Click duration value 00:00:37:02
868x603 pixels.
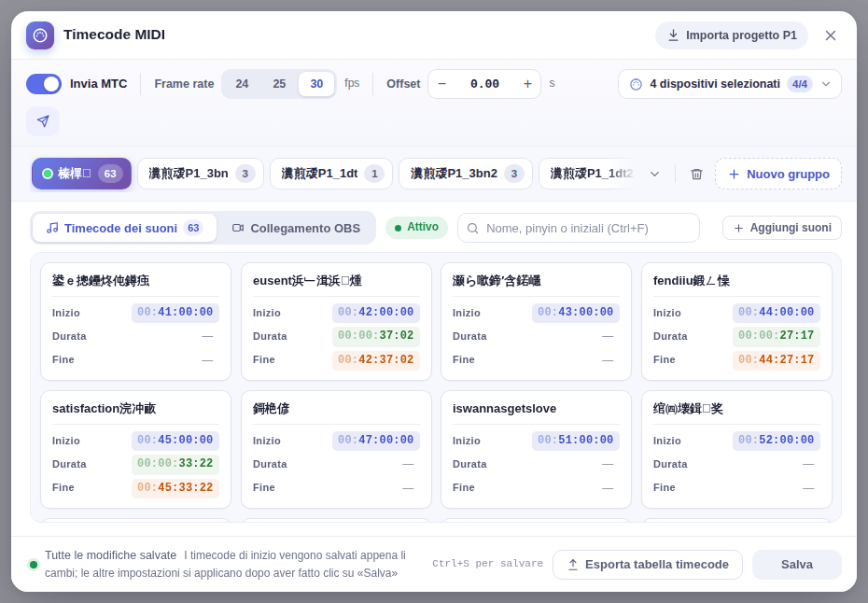pos(376,335)
